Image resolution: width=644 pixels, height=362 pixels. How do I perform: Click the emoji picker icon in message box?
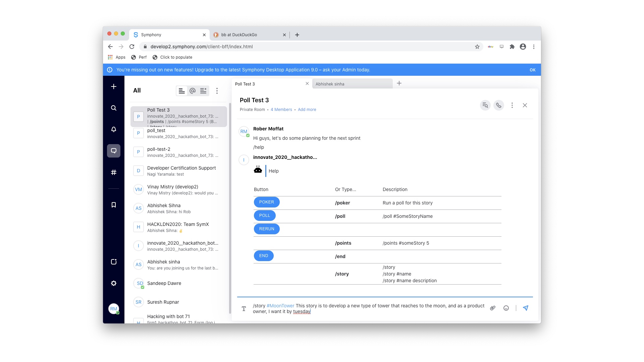pos(506,308)
